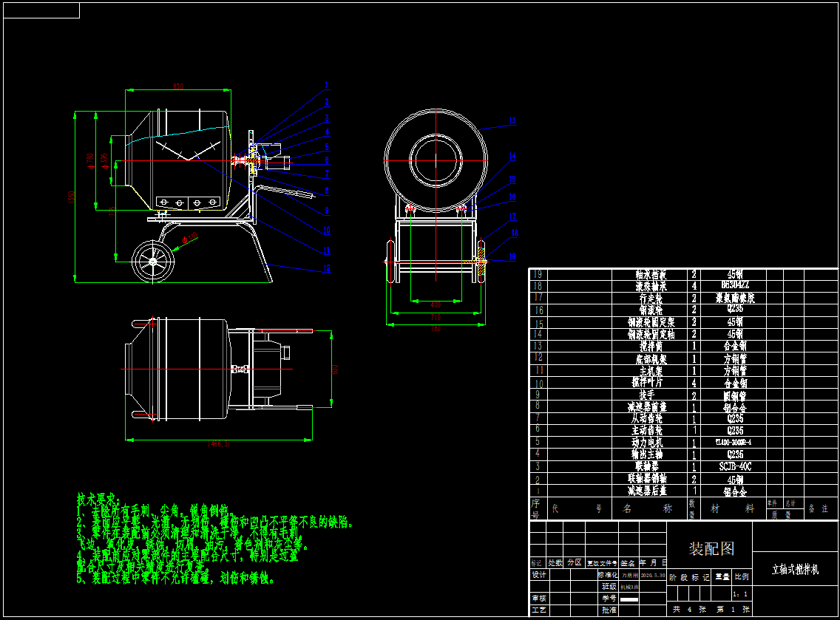The height and width of the screenshot is (620, 840).
Task: Click the 班级 label
Action: click(608, 586)
